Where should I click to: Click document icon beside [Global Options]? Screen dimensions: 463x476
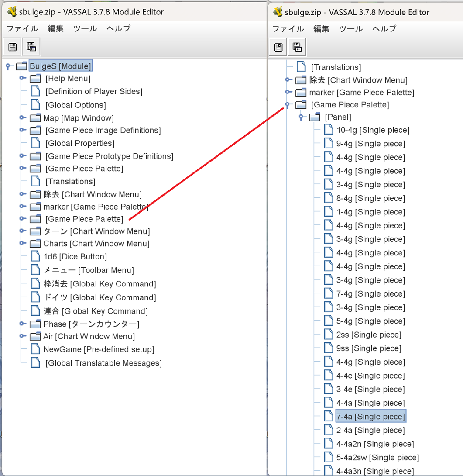[x=35, y=105]
